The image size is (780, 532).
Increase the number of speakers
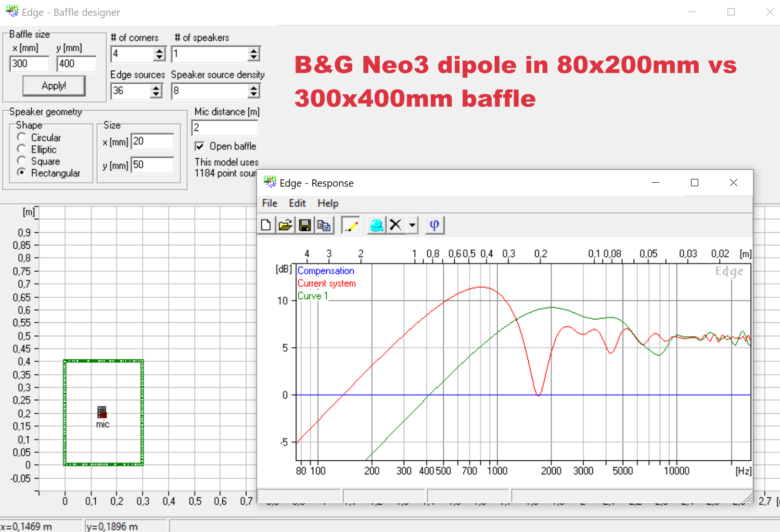254,51
